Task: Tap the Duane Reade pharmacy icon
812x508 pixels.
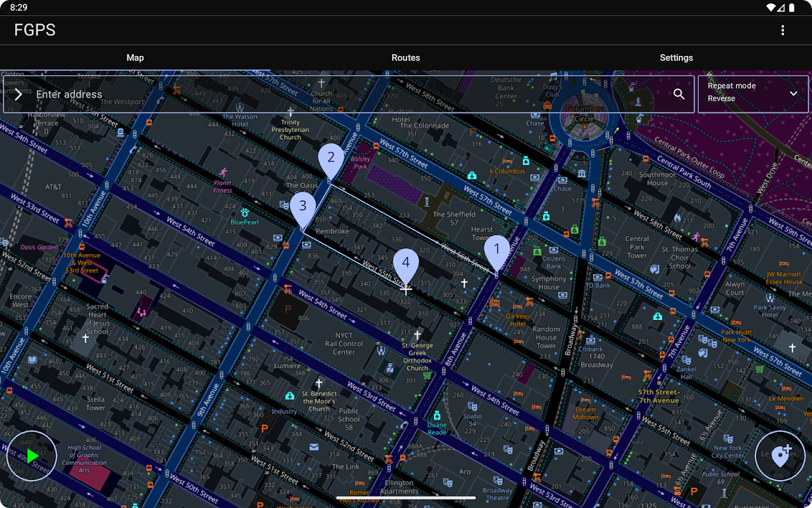Action: (437, 415)
